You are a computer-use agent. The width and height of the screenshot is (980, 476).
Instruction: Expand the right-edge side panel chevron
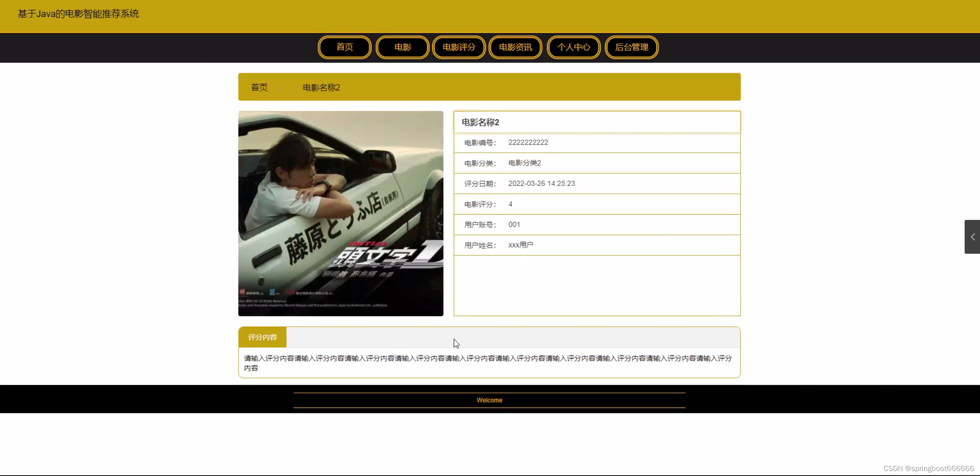tap(972, 237)
